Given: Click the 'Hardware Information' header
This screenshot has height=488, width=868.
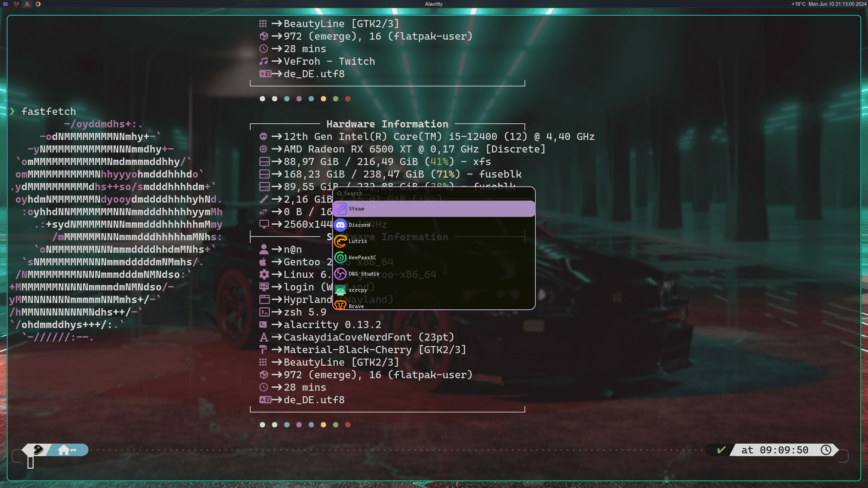Looking at the screenshot, I should coord(387,124).
